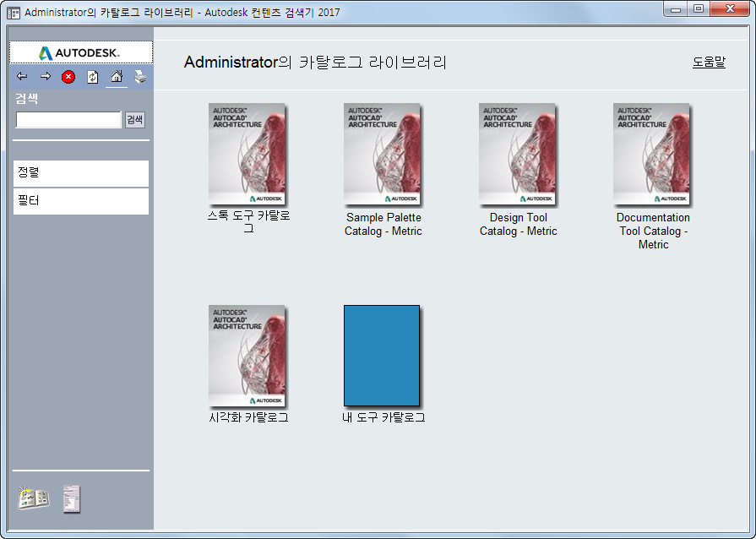Click the search text field
This screenshot has width=756, height=539.
[68, 120]
